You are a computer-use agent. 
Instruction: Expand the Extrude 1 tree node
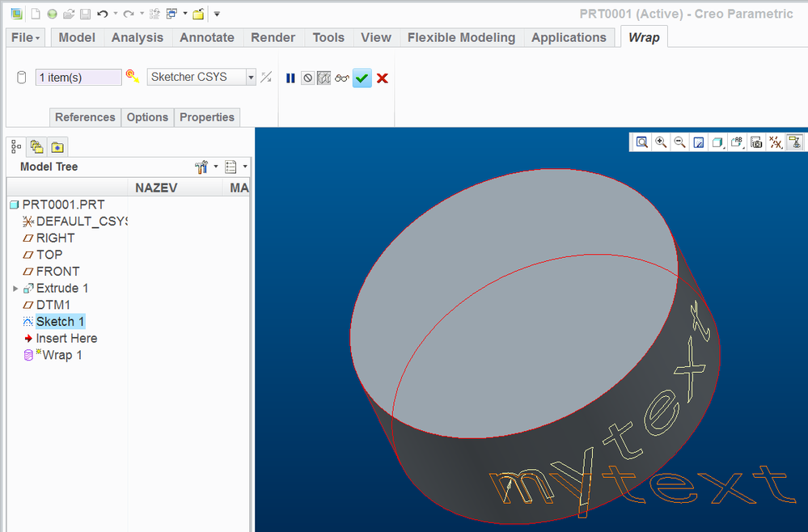coord(15,289)
